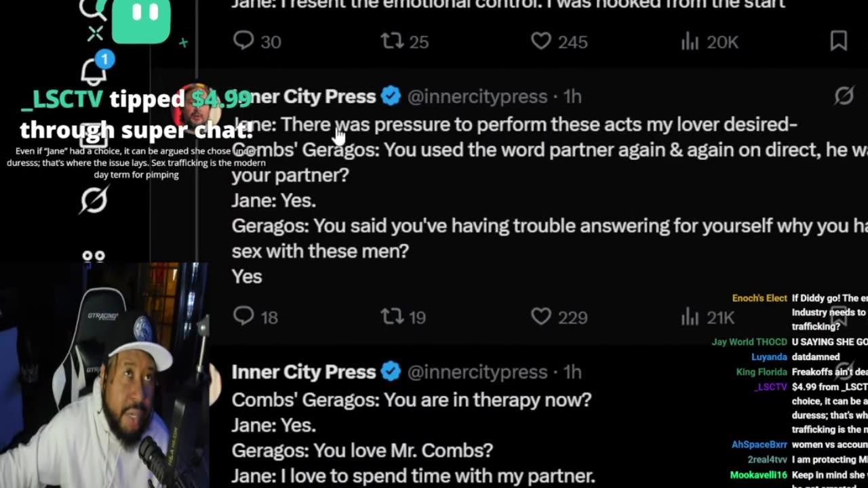The width and height of the screenshot is (868, 488).
Task: Click the 1h timestamp on the pressure tweet
Action: pos(572,96)
